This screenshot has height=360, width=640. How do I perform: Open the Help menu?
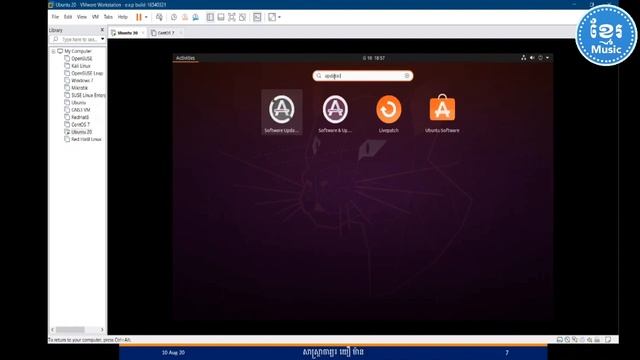[x=122, y=17]
